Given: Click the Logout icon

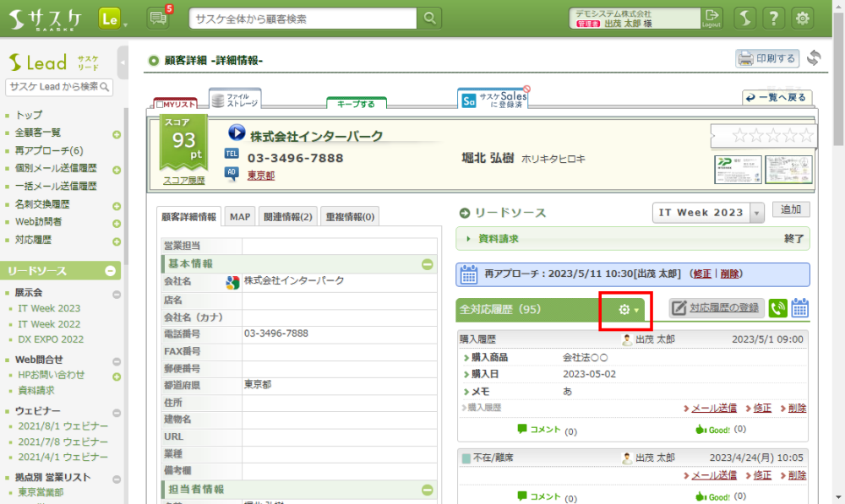Looking at the screenshot, I should pyautogui.click(x=712, y=18).
